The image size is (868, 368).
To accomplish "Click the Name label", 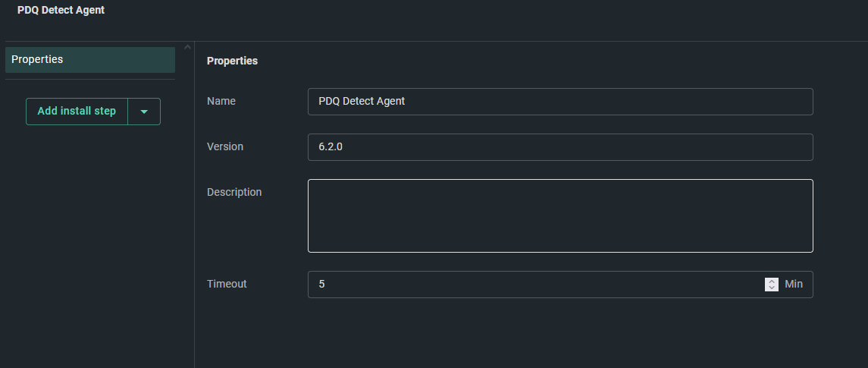I will tap(221, 102).
